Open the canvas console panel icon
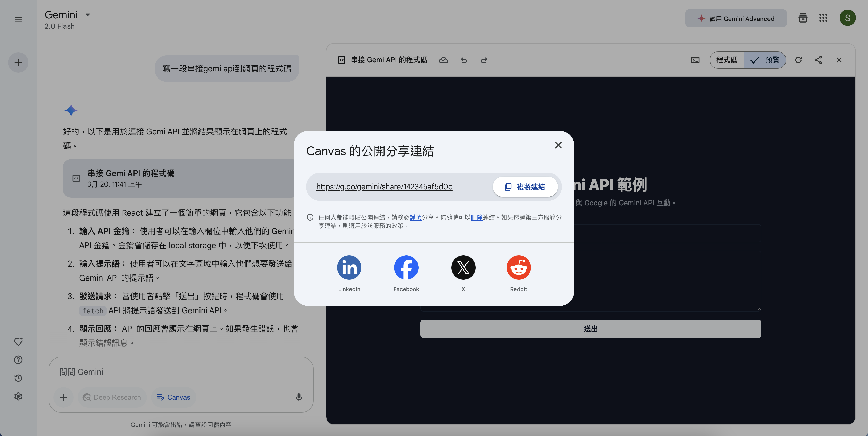 click(x=695, y=60)
